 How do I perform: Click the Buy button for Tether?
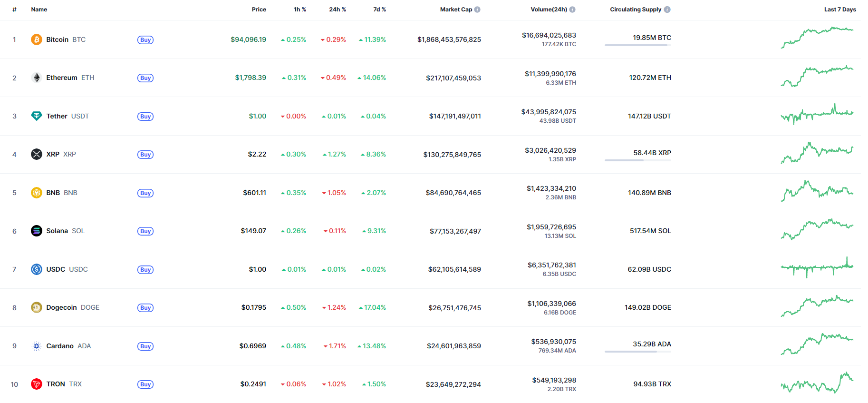[x=145, y=117]
